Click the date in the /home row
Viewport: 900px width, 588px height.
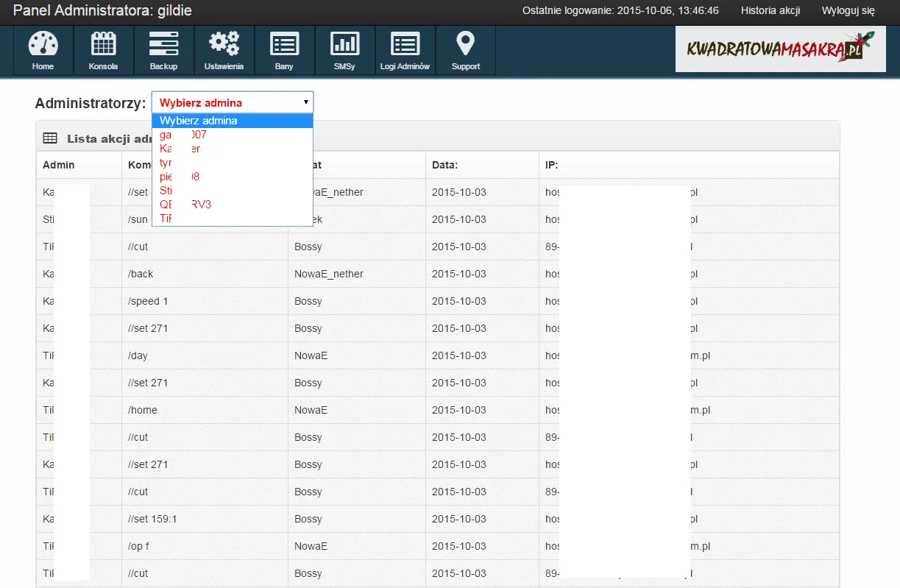point(459,410)
